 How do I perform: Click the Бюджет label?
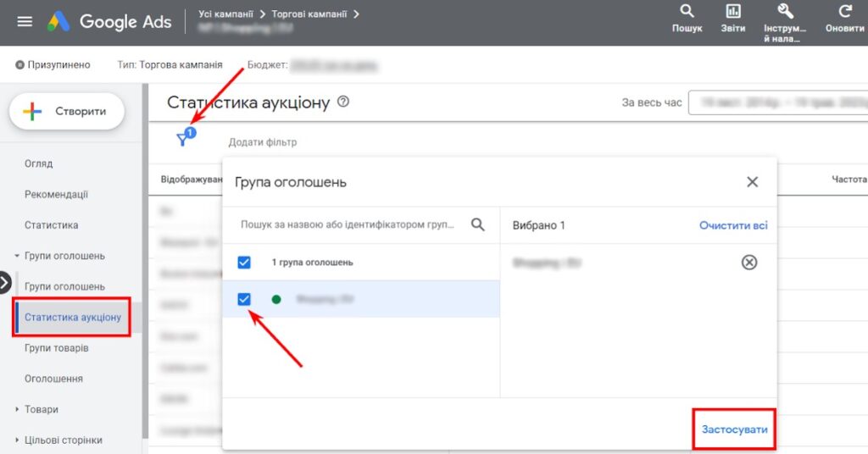coord(267,64)
